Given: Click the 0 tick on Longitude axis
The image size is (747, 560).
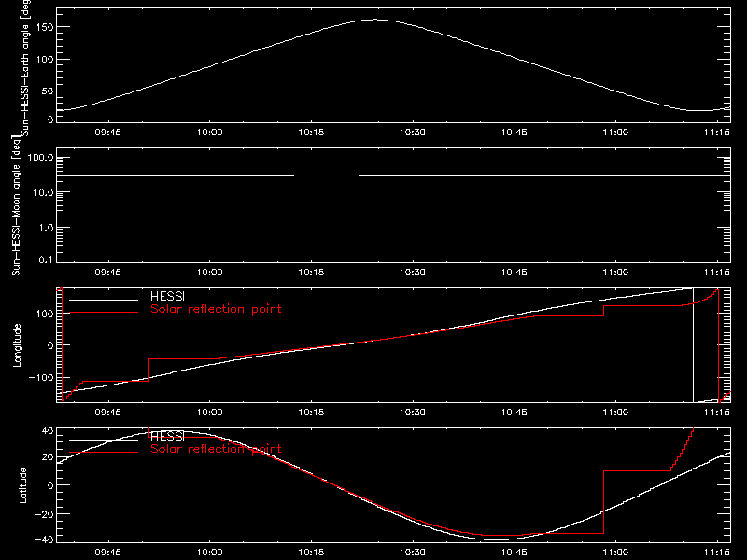Looking at the screenshot, I should tap(50, 345).
